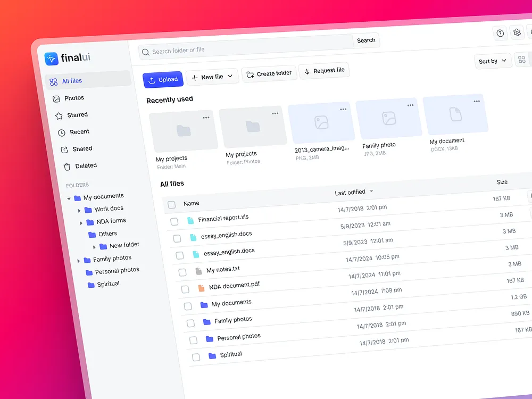Click the Request file button

coord(325,71)
